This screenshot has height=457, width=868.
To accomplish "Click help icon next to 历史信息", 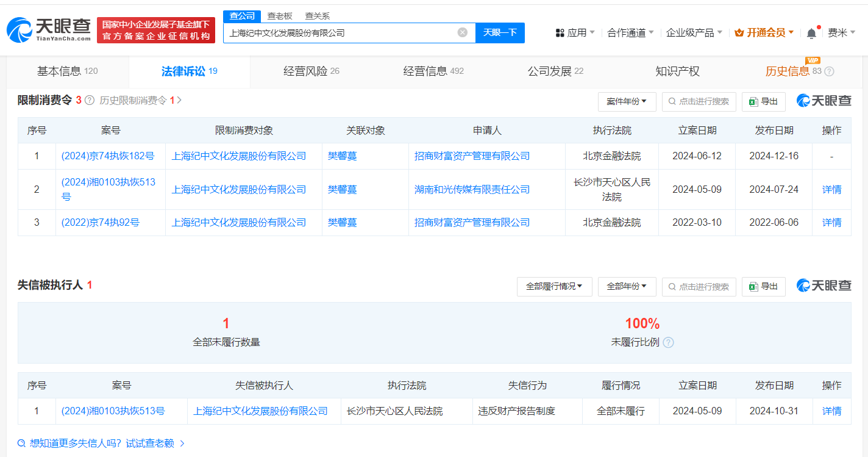I will [x=829, y=72].
